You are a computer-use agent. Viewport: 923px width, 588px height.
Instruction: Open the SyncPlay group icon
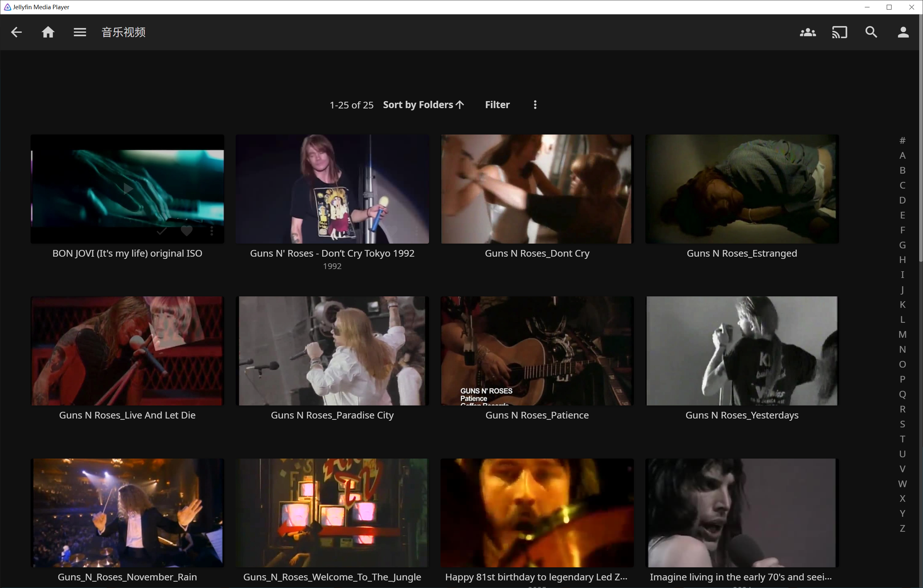(808, 32)
